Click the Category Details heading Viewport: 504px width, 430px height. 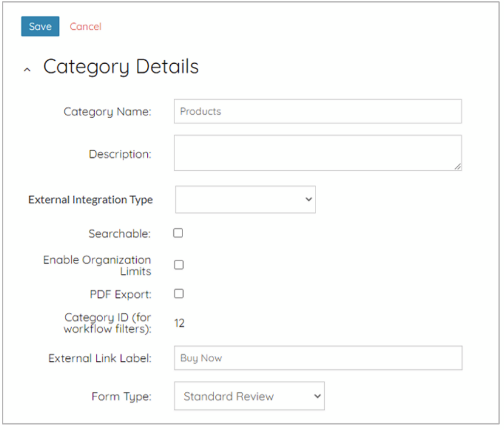pos(120,66)
